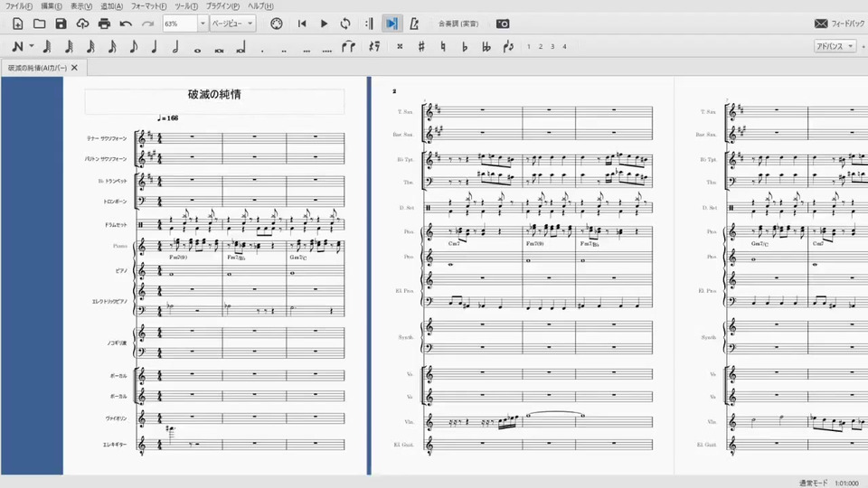Image resolution: width=868 pixels, height=488 pixels.
Task: Toggle loop playback
Action: (x=345, y=23)
